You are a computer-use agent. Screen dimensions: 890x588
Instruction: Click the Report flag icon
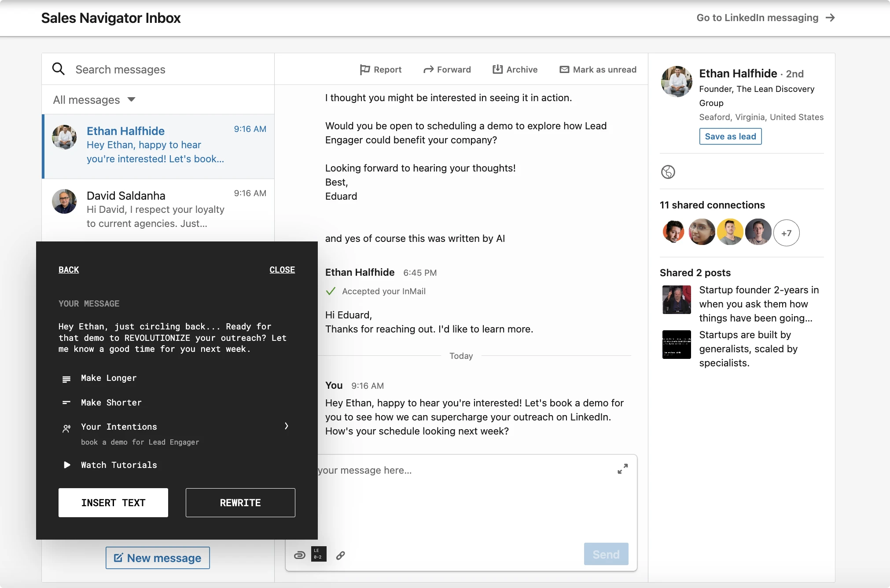[x=364, y=69]
